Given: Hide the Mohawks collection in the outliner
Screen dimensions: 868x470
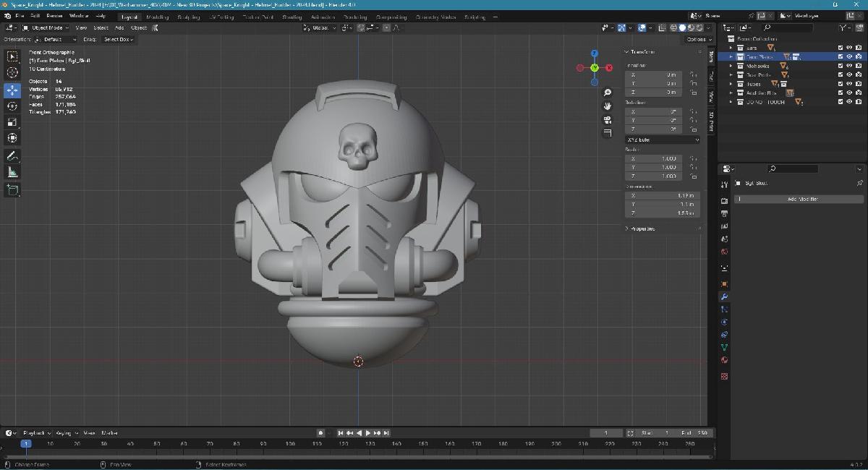Looking at the screenshot, I should click(x=849, y=66).
